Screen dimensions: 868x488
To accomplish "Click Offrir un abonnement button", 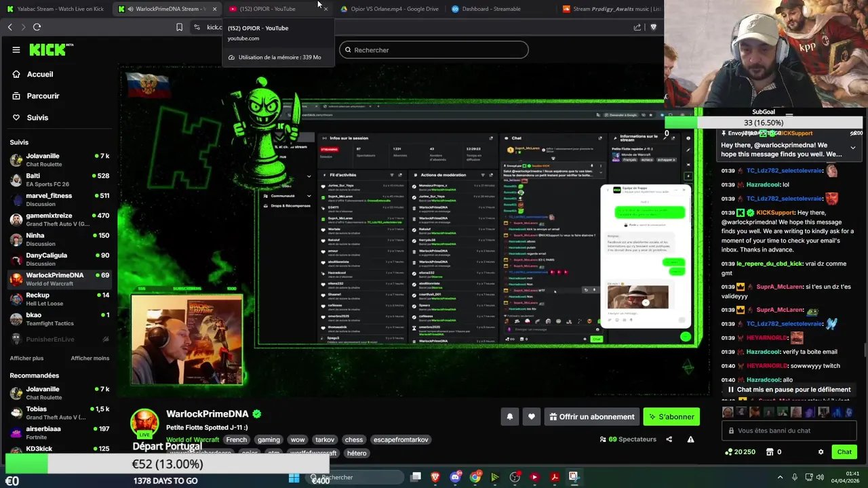I will (x=592, y=417).
